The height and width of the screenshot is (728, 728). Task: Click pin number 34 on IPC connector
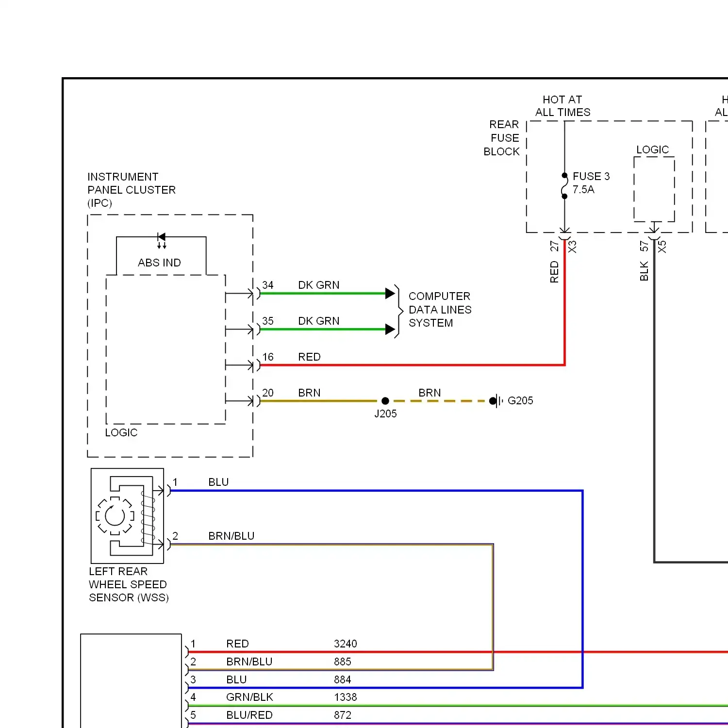[268, 285]
